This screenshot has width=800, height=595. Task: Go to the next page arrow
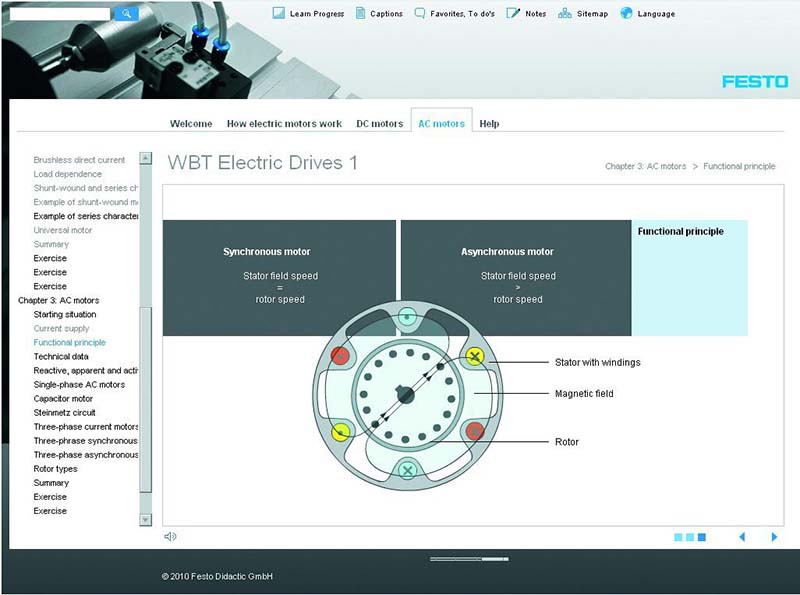click(774, 537)
